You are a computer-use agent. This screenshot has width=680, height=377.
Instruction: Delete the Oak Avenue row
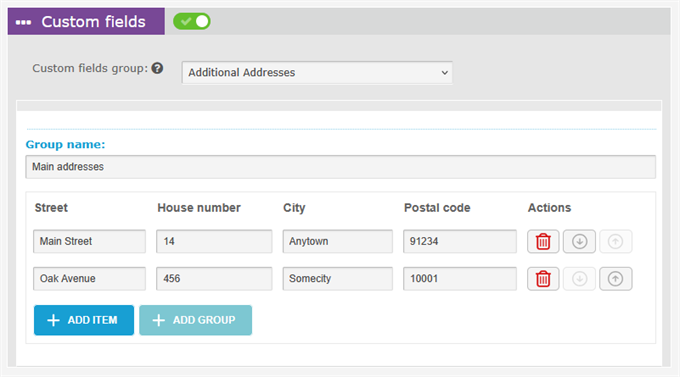point(543,279)
